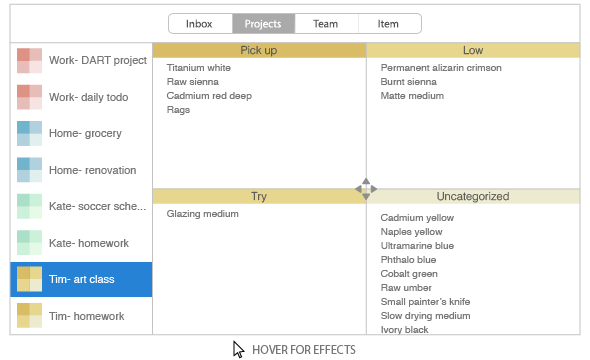The image size is (590, 360).
Task: Click the Home- renovation project icon
Action: pyautogui.click(x=29, y=170)
